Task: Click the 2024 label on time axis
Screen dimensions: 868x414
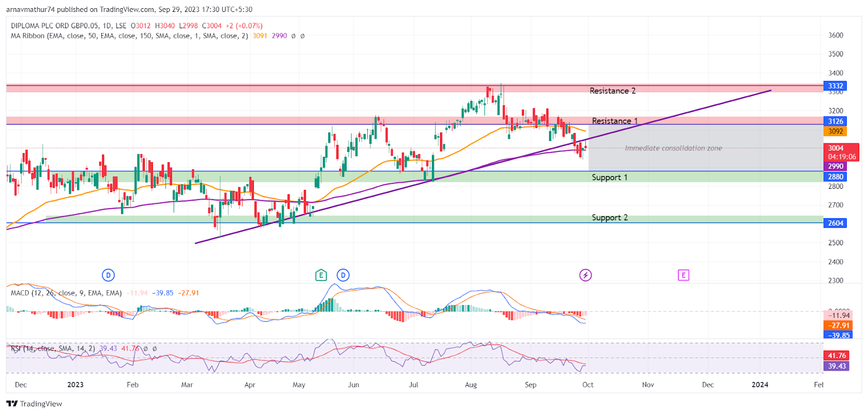Action: point(760,385)
